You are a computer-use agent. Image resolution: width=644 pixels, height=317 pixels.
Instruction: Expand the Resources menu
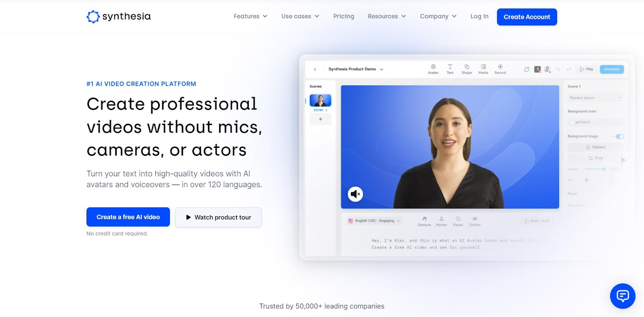click(x=387, y=17)
